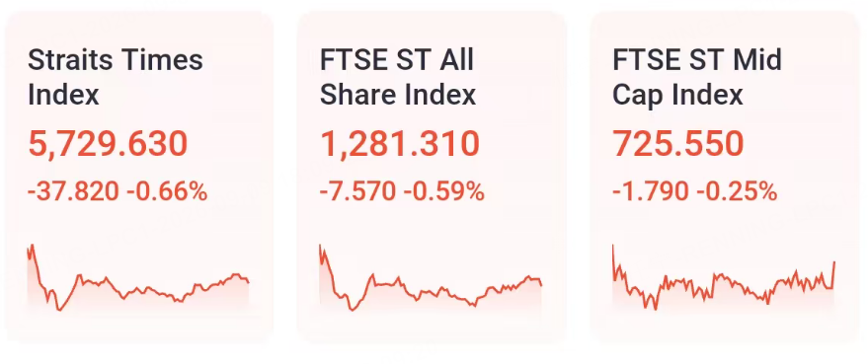Open the FTSE ST Mid Cap Index card
The image size is (868, 364).
click(725, 177)
